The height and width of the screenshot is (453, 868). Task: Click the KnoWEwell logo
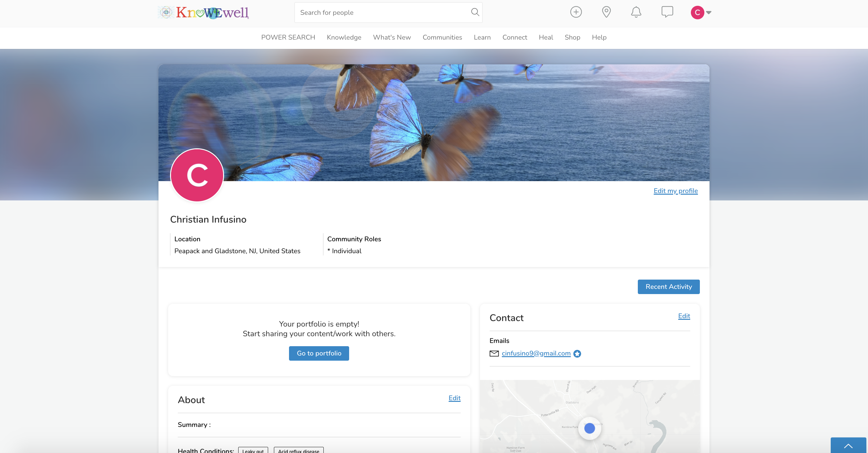pyautogui.click(x=203, y=13)
